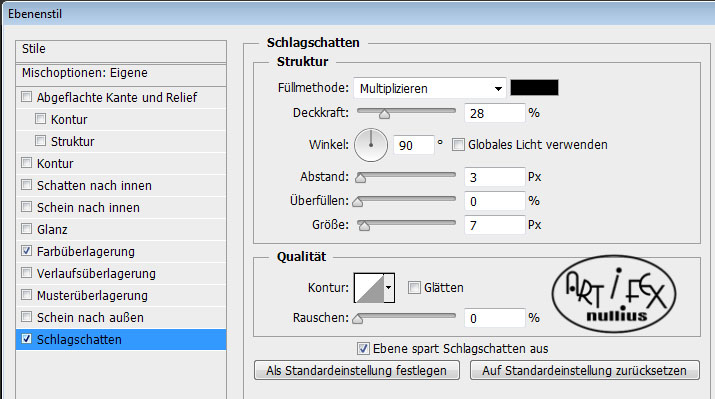The image size is (715, 399).
Task: Tick the Struktur sub-option checkbox
Action: tap(41, 140)
